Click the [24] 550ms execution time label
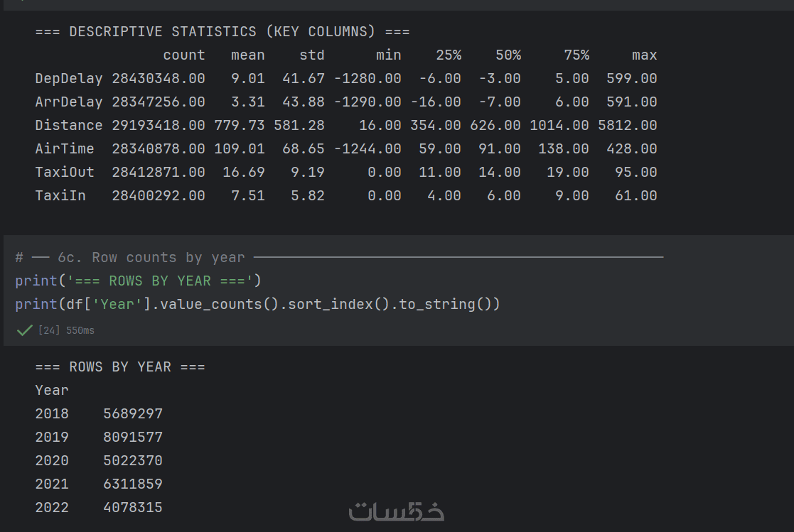Screen dimensions: 794x532 [x=66, y=331]
